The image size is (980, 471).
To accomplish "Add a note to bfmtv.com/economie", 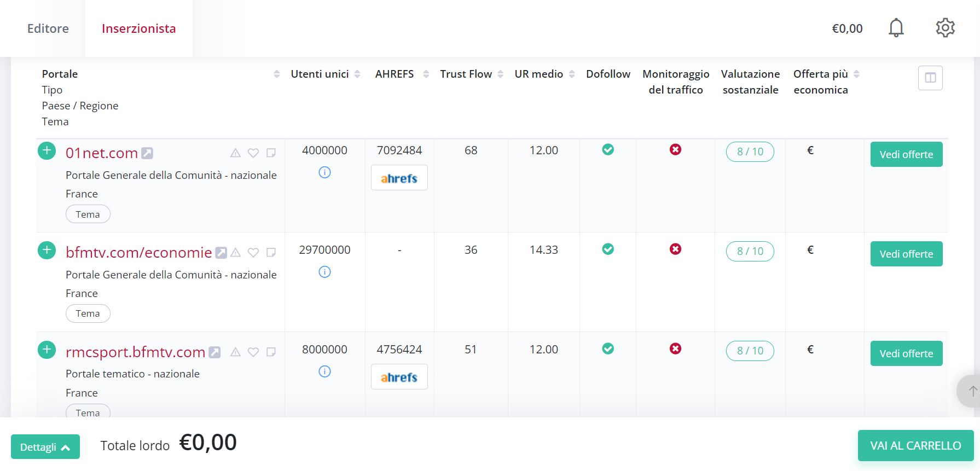I will (271, 253).
